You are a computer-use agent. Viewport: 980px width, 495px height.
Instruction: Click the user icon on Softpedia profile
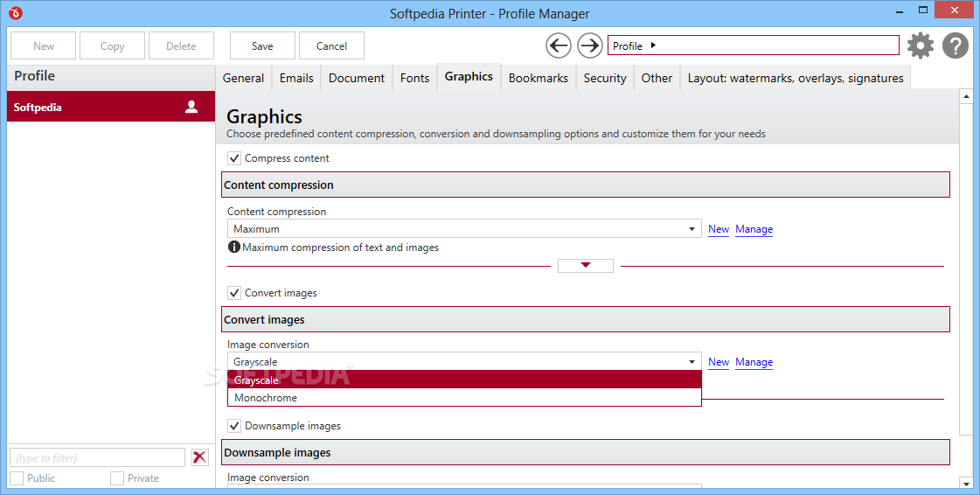click(191, 107)
